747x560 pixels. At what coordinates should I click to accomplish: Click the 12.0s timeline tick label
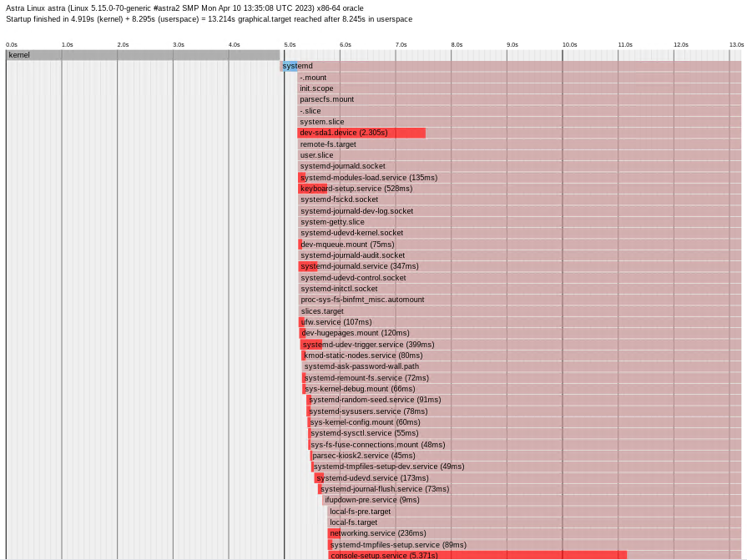pyautogui.click(x=681, y=44)
